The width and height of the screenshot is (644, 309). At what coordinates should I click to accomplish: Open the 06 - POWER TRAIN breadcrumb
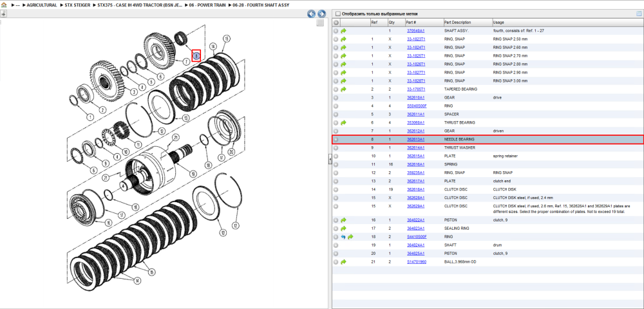click(206, 5)
